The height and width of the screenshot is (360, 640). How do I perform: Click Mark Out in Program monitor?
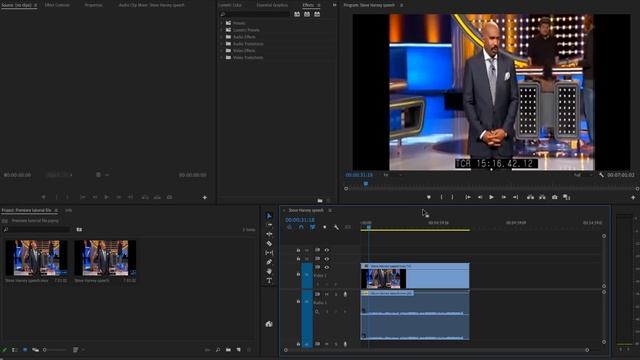pyautogui.click(x=452, y=197)
